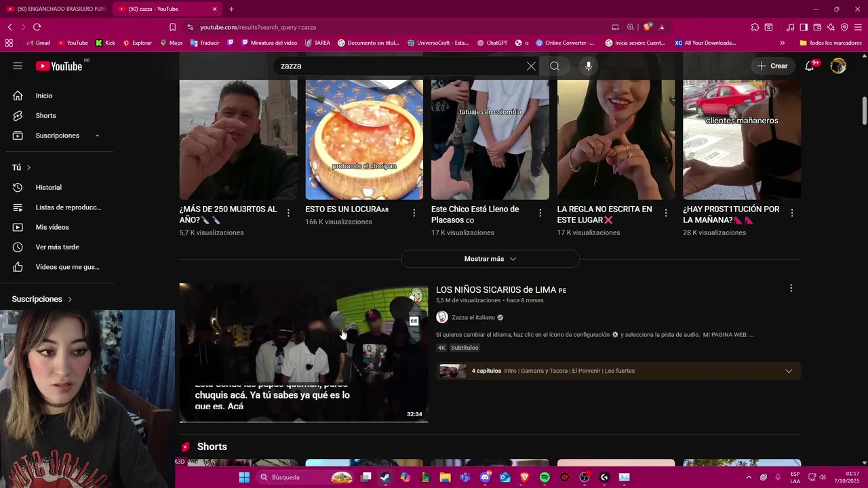Open Spotify from the taskbar
Image resolution: width=868 pixels, height=488 pixels.
click(x=545, y=477)
